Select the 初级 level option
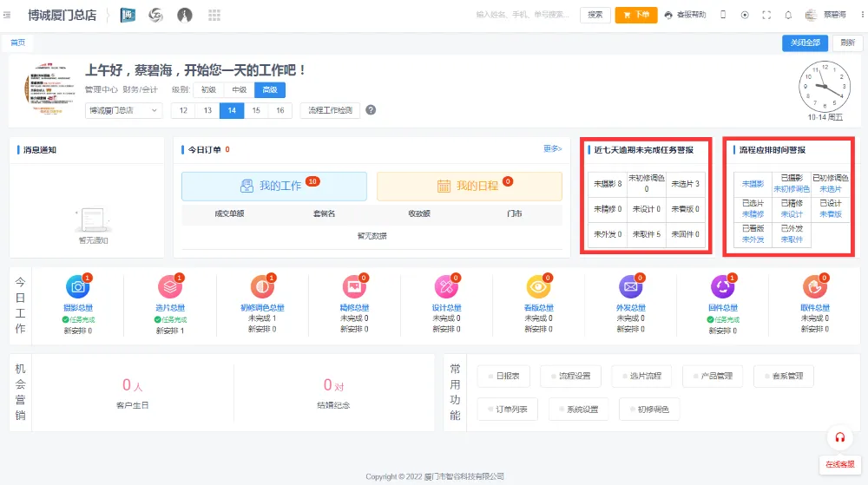Viewport: 868px width, 485px height. [208, 89]
